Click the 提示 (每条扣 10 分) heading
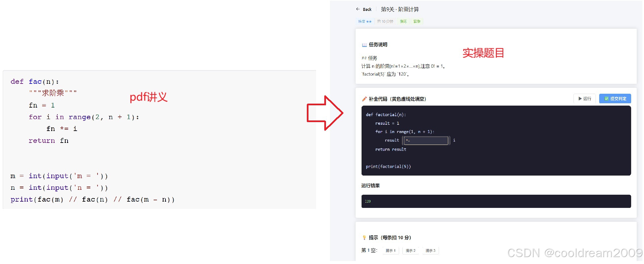The width and height of the screenshot is (644, 264). point(390,238)
